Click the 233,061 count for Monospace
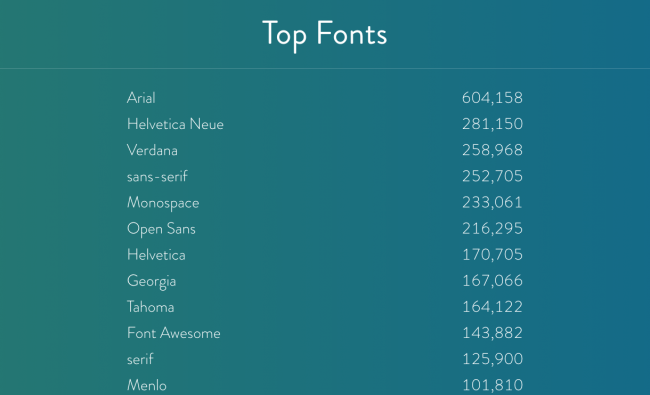Screen dimensions: 650x395 492,202
